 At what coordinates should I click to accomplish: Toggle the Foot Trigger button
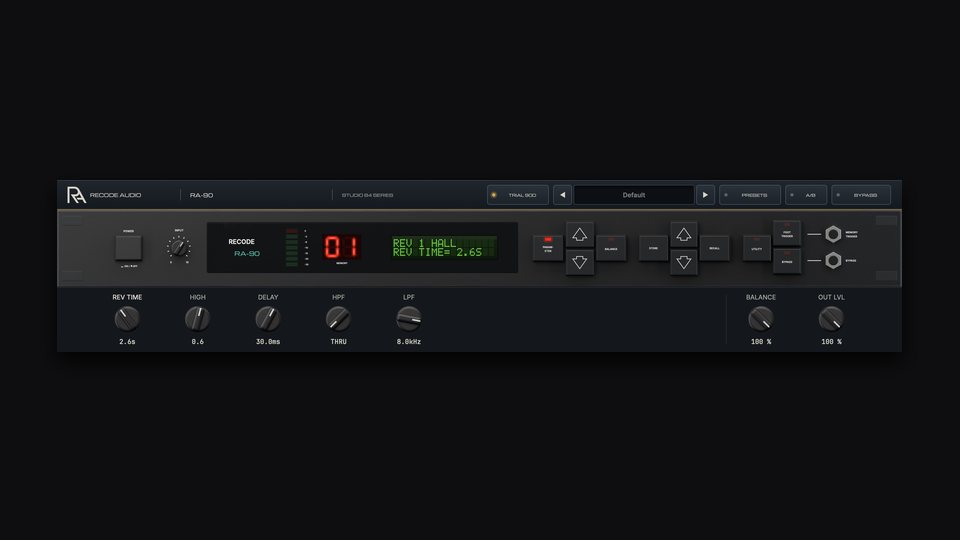pos(787,233)
